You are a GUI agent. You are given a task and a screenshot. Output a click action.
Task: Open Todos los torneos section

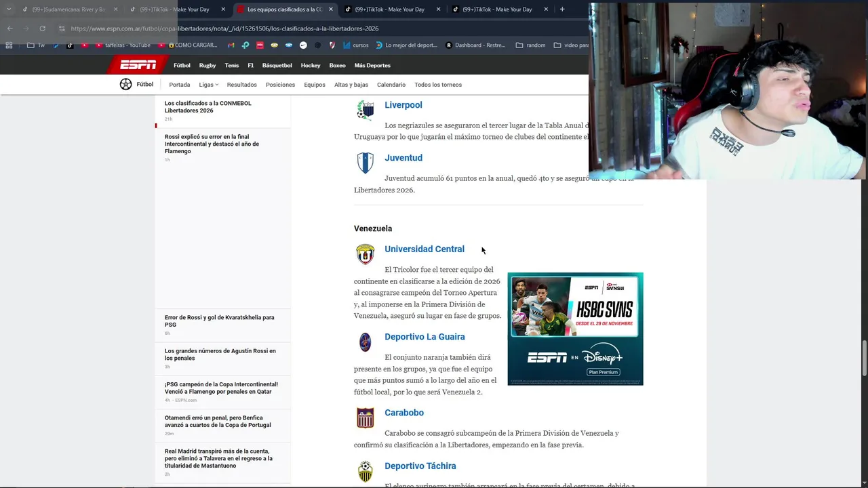pos(438,85)
